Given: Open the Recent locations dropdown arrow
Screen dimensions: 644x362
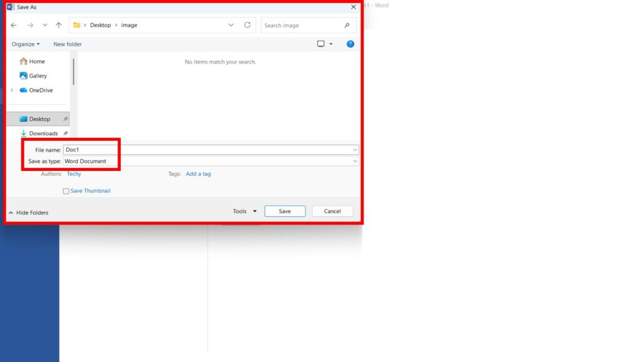Looking at the screenshot, I should pyautogui.click(x=45, y=25).
